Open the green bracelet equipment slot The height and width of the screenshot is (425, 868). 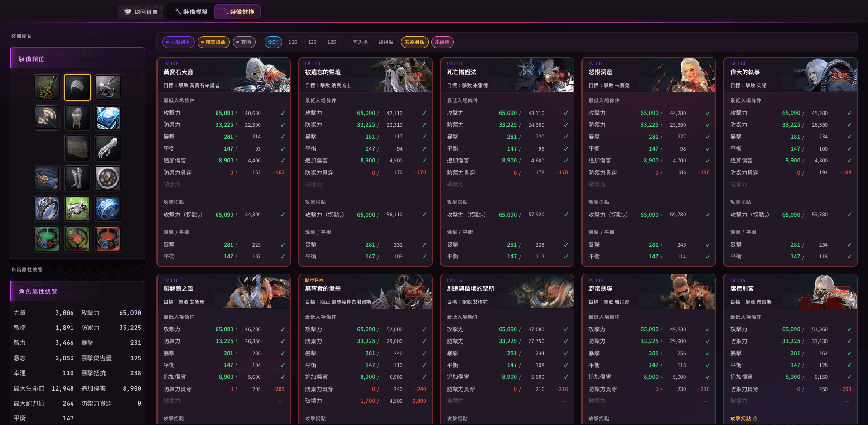click(x=47, y=239)
